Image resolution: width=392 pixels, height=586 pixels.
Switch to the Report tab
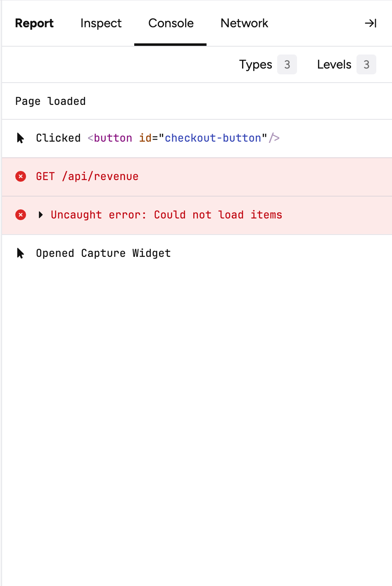pos(34,24)
